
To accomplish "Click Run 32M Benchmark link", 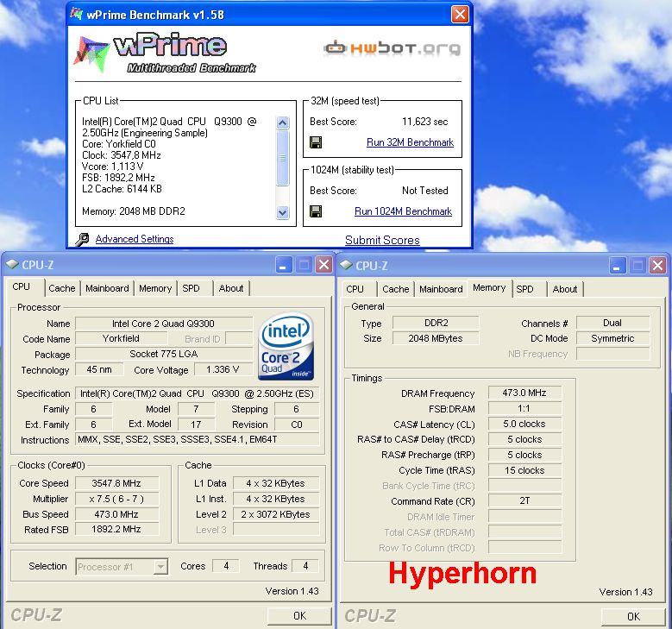I will (x=410, y=142).
